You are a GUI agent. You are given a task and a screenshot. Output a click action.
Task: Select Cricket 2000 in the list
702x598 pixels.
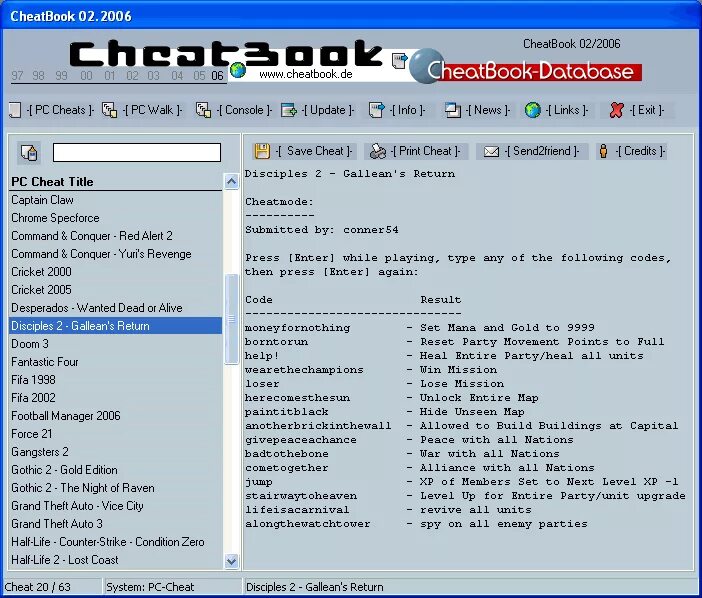pos(116,272)
